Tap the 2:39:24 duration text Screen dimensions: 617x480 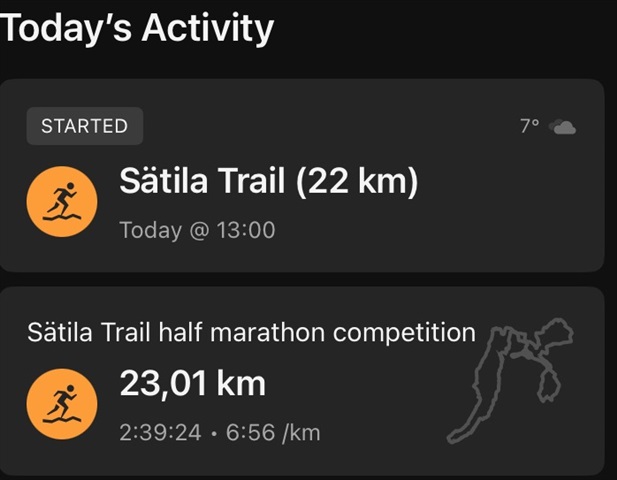point(160,433)
